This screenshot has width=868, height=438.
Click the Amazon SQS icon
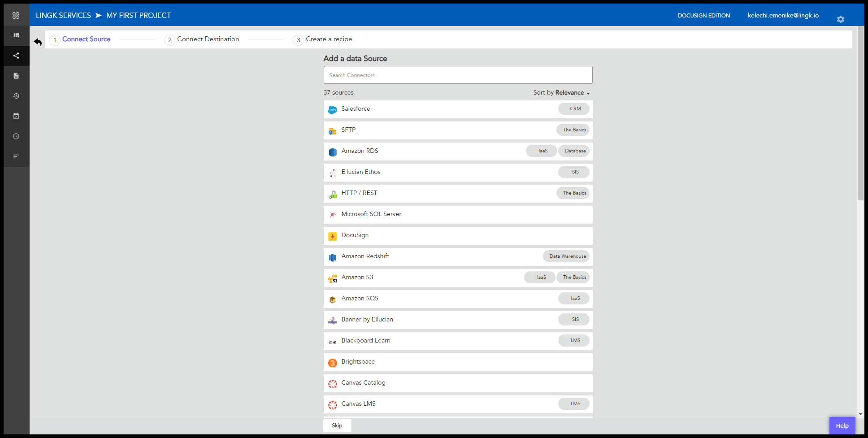[333, 299]
